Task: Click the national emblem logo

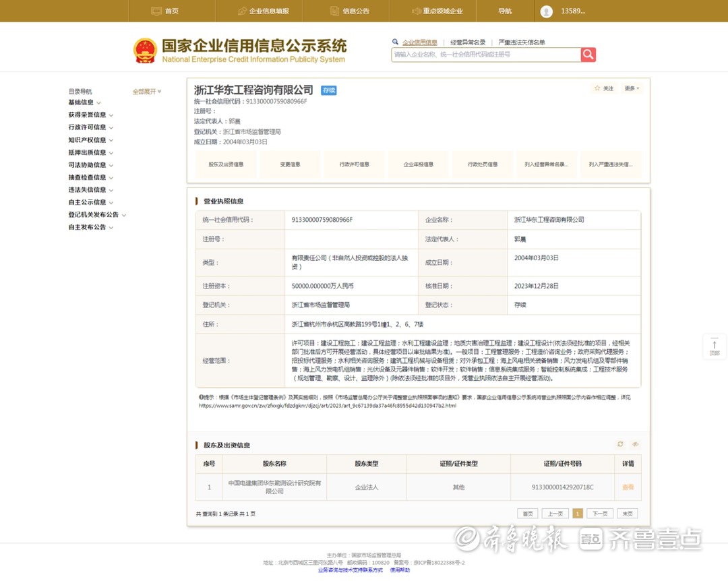Action: tap(145, 51)
